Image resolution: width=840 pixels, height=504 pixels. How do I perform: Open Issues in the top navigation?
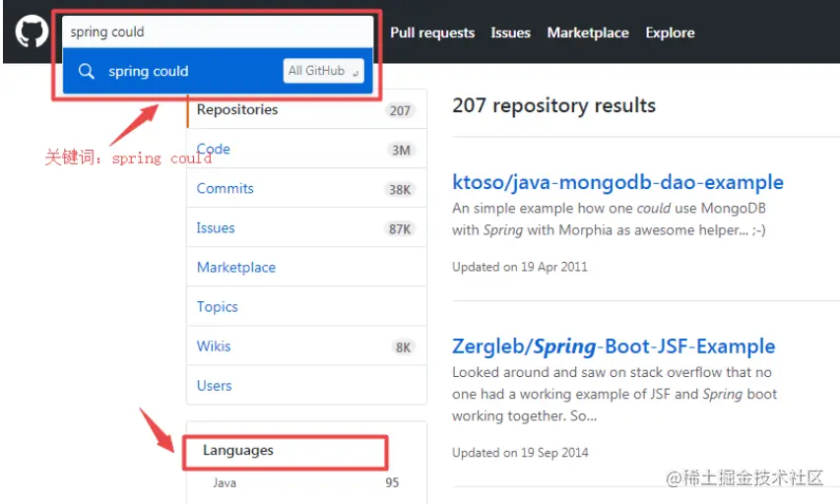[510, 32]
